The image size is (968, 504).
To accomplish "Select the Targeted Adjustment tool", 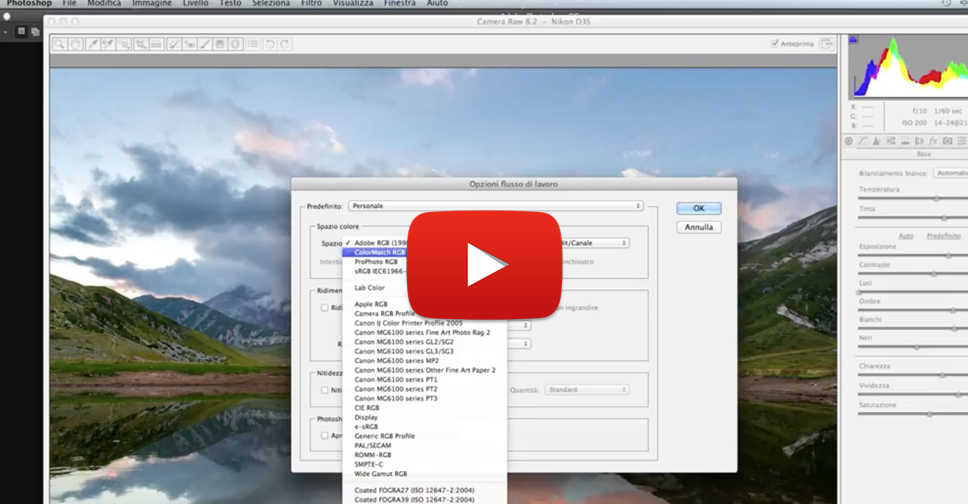I will (x=124, y=44).
